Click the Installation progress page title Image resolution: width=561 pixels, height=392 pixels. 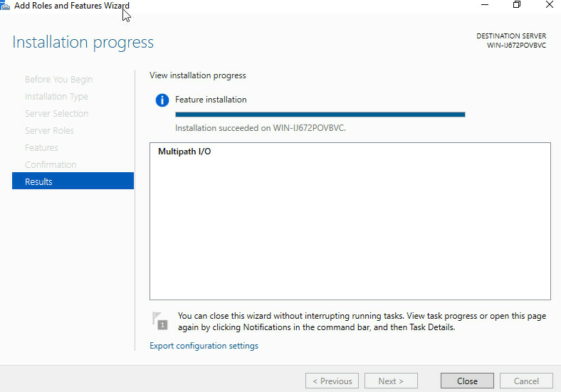83,42
